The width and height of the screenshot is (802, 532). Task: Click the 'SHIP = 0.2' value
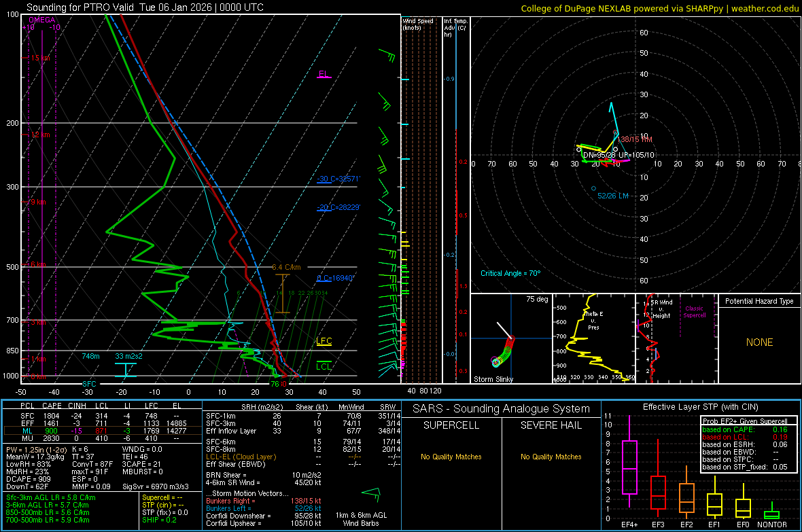[159, 520]
